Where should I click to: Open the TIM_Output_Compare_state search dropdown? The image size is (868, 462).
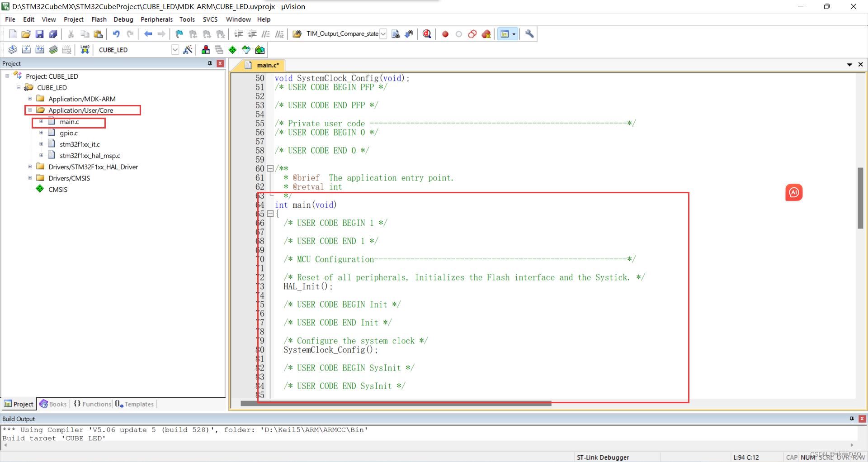[x=383, y=34]
